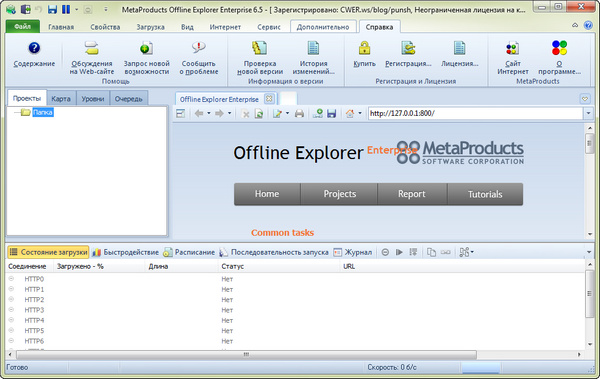The image size is (600, 379).
Task: Open back button history dropdown
Action: [209, 113]
